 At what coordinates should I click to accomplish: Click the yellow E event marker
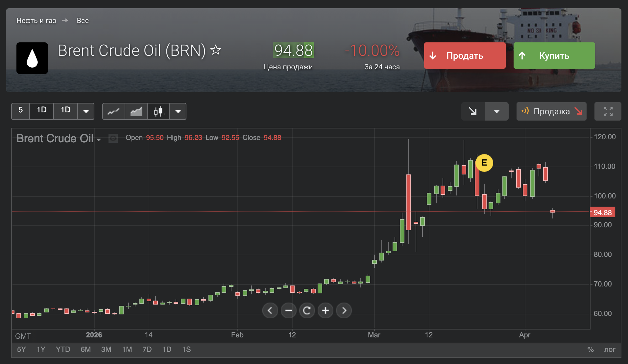pos(484,163)
